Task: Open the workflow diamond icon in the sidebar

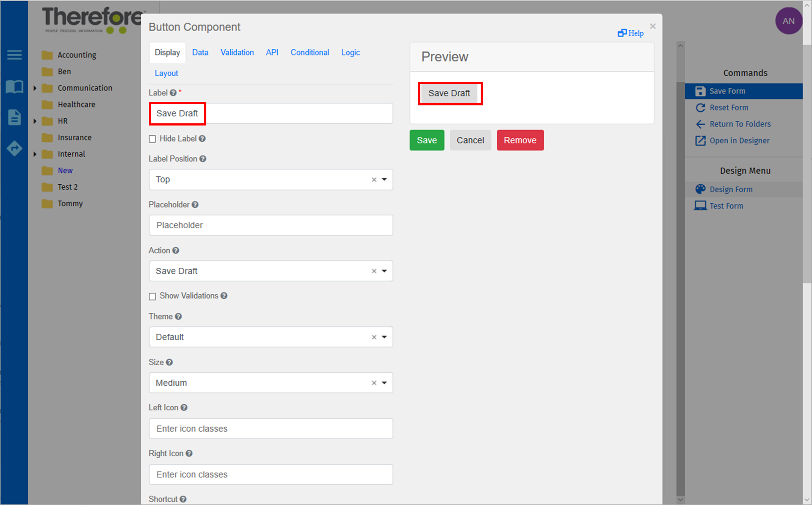Action: click(x=14, y=148)
